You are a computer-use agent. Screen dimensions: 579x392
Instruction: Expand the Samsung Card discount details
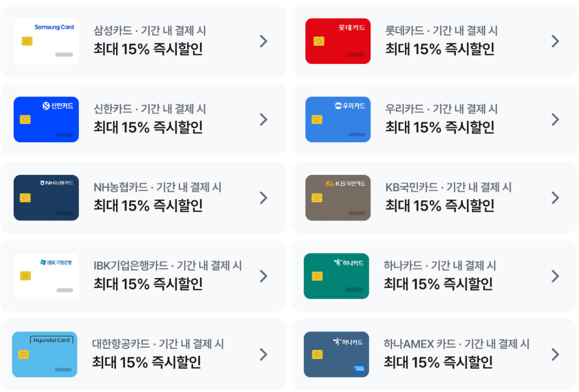pyautogui.click(x=263, y=41)
